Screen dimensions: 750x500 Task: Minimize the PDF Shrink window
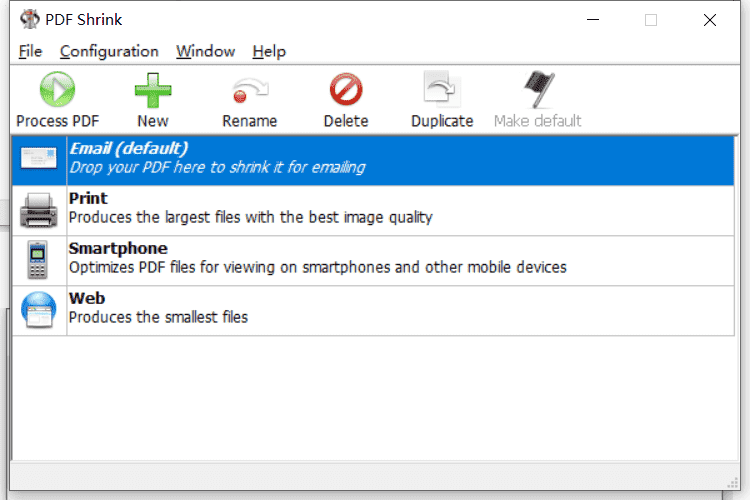(x=593, y=20)
